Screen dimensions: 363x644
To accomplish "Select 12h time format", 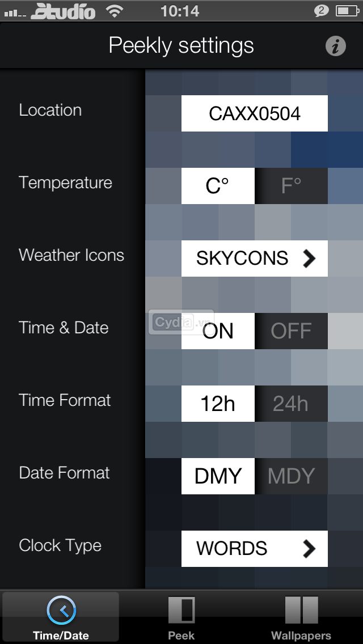I will tap(218, 404).
